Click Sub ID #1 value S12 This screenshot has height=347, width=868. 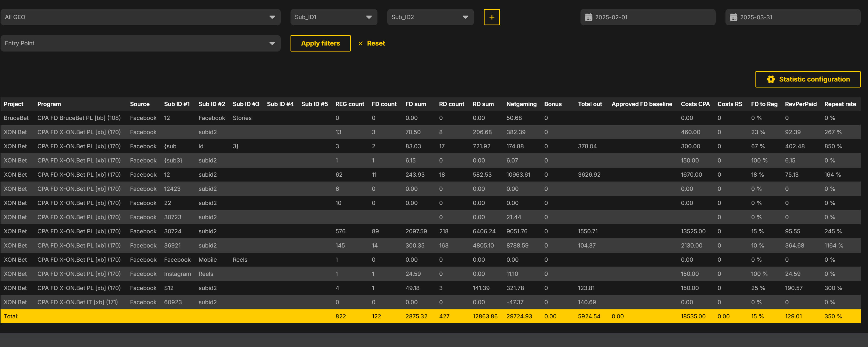coord(168,288)
